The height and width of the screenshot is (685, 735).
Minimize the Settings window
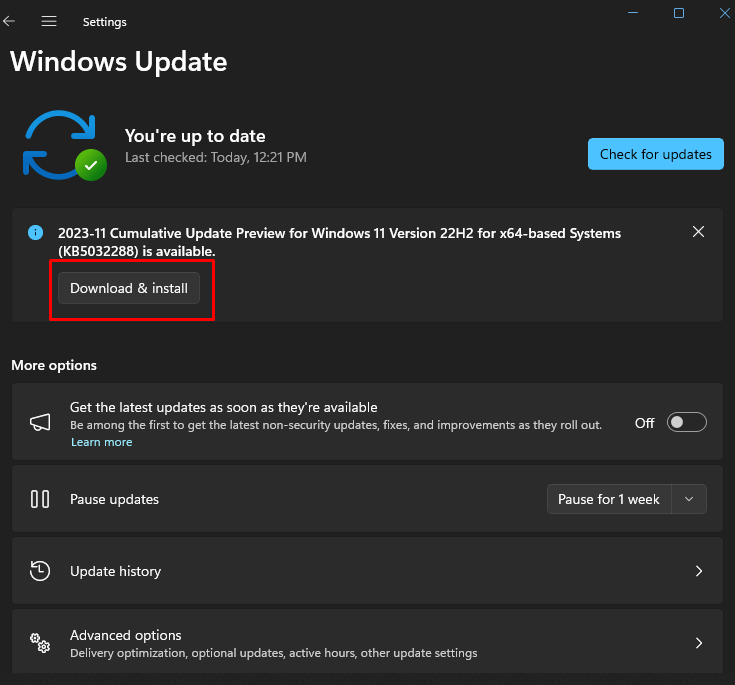[x=633, y=13]
